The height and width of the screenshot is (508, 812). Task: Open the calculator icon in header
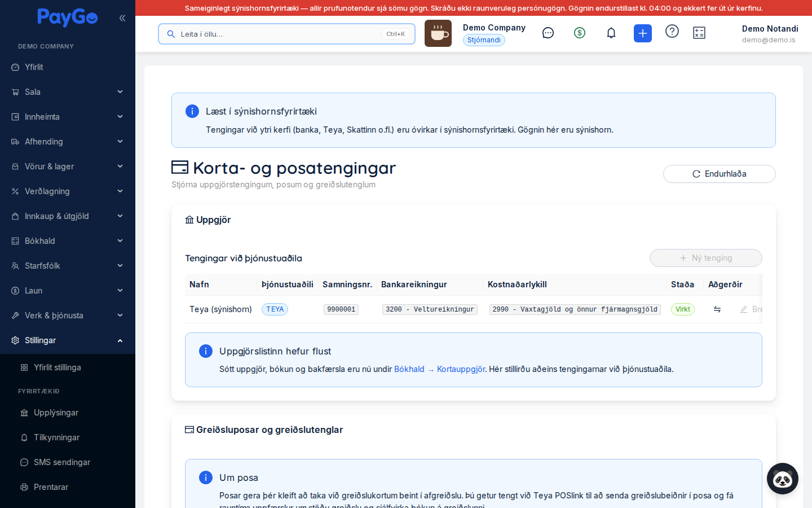699,33
